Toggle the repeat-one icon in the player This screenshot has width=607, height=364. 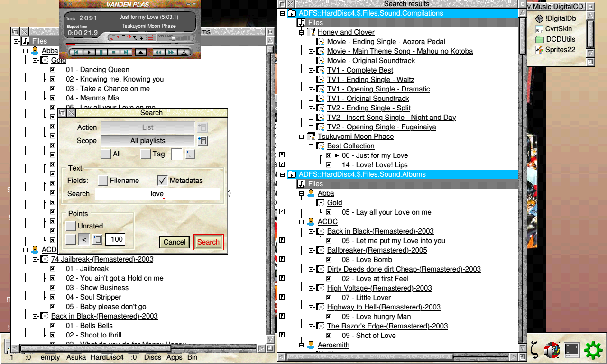point(138,37)
